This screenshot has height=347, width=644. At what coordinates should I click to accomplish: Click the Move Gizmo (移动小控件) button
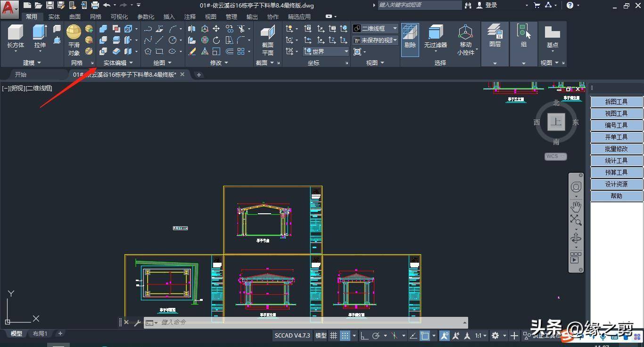pos(466,40)
